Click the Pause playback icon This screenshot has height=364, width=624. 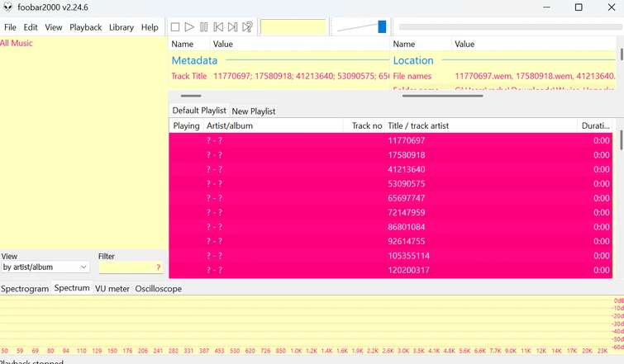(204, 27)
